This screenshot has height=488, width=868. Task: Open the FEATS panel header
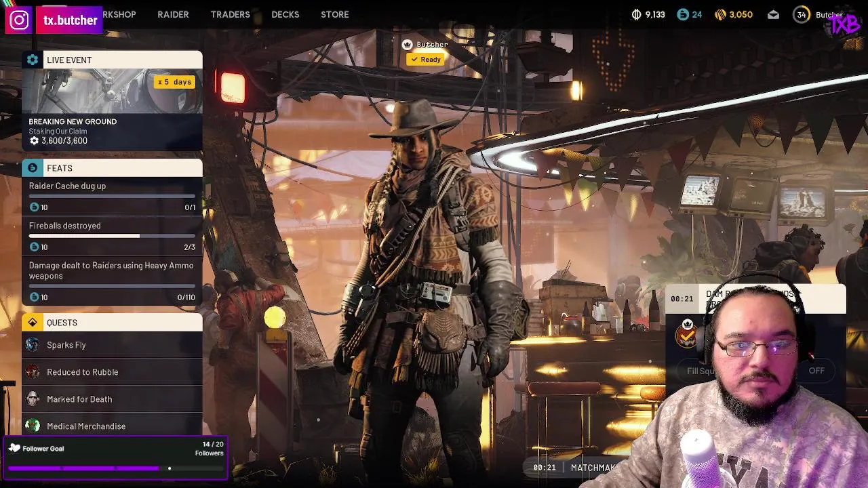(112, 168)
